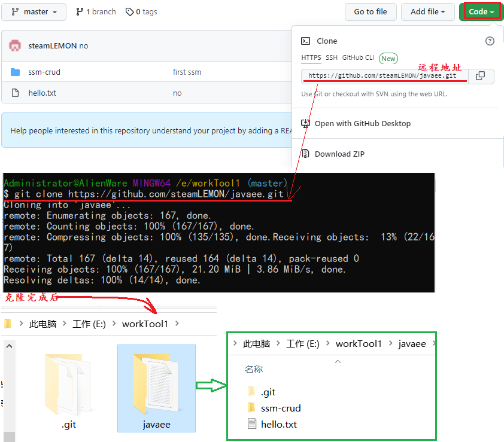Click Download ZIP option
This screenshot has width=504, height=442.
click(339, 154)
